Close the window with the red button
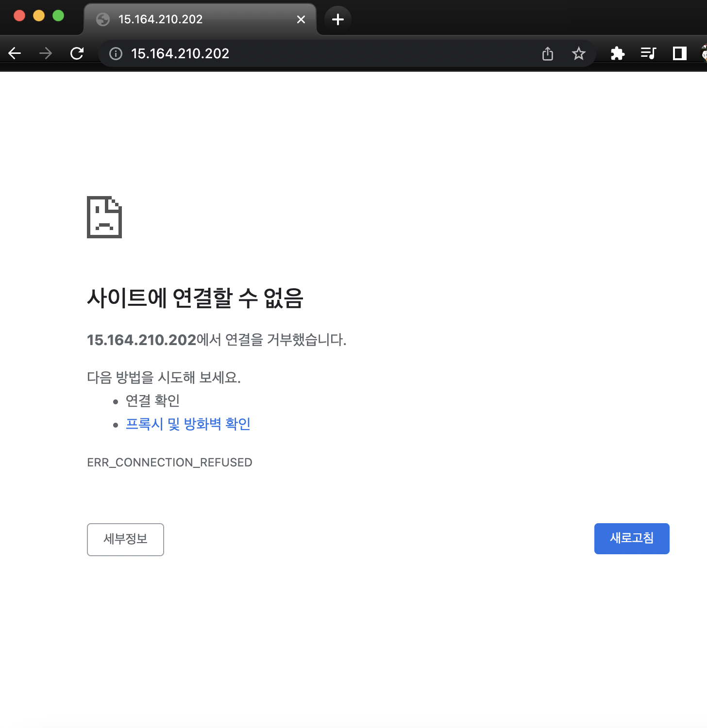 click(19, 16)
